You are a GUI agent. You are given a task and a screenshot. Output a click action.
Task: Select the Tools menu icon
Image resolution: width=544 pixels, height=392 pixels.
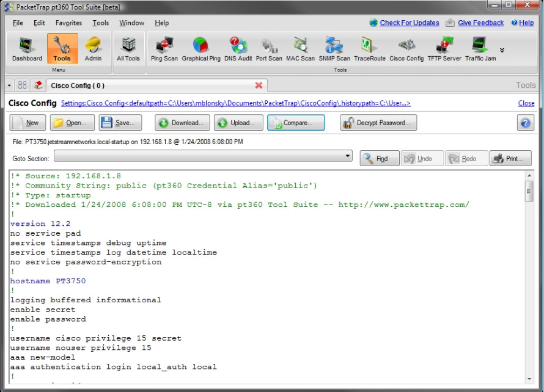point(62,49)
